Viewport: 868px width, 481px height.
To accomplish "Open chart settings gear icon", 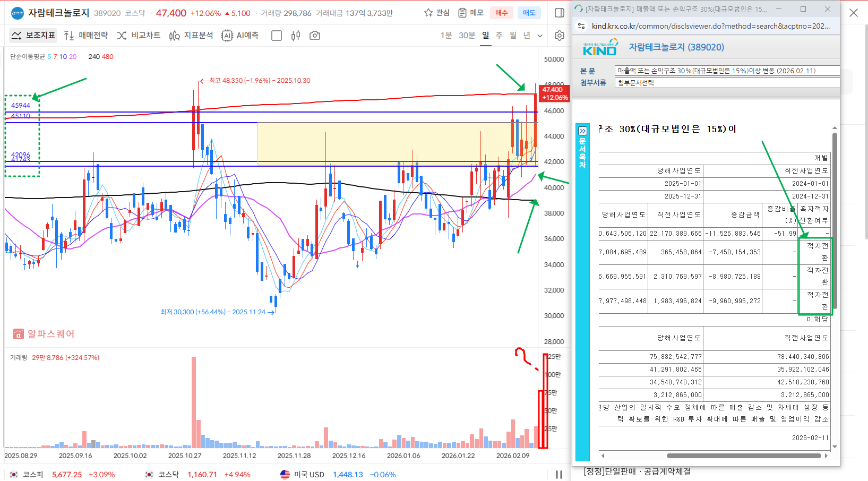I will [x=559, y=36].
